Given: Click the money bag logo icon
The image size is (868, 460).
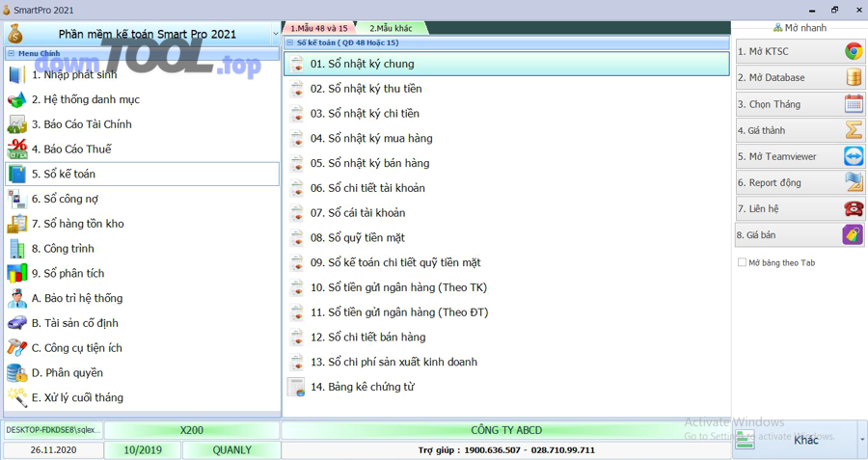Looking at the screenshot, I should click(x=15, y=34).
